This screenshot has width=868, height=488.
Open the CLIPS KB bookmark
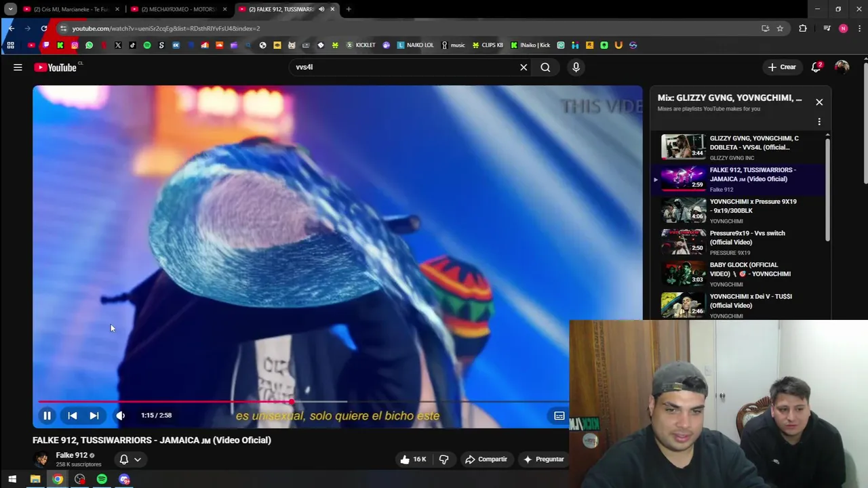(x=488, y=45)
